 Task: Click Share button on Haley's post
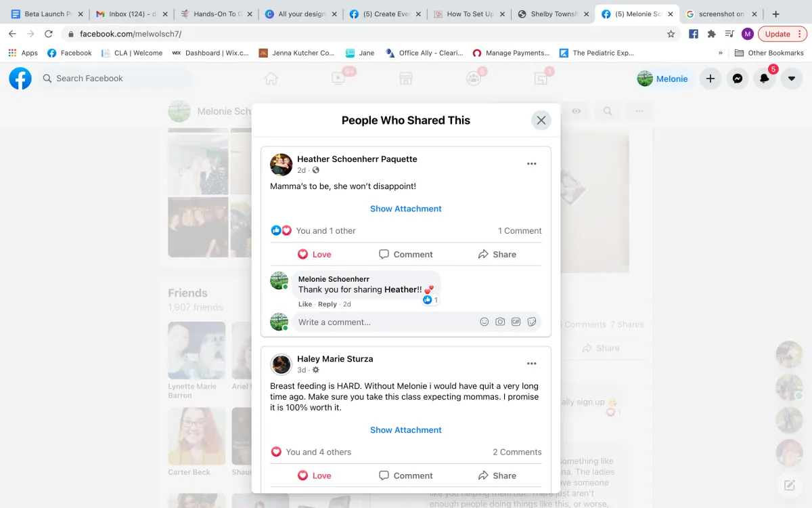[x=497, y=475]
